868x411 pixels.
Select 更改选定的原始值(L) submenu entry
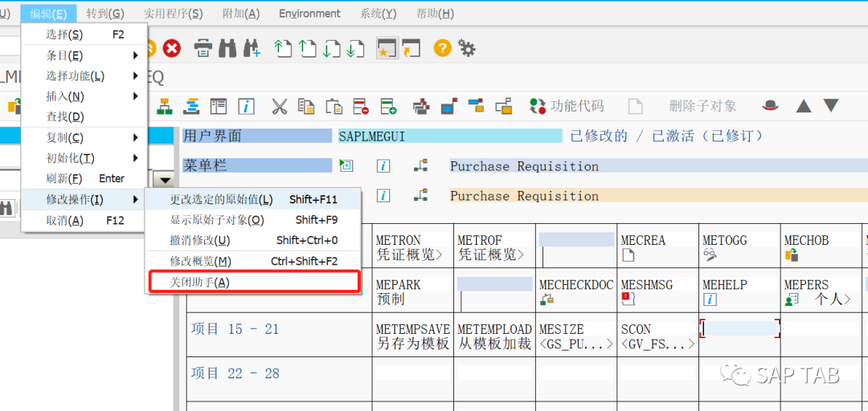click(253, 199)
